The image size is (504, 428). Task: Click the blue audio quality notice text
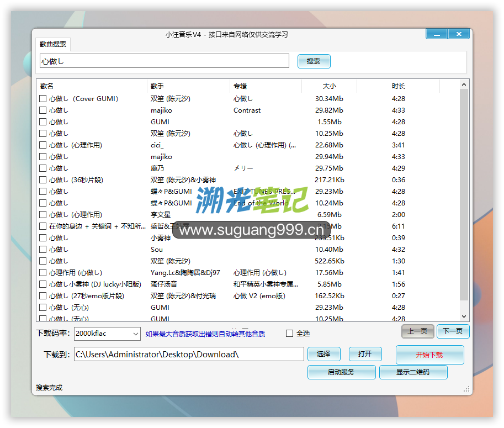click(205, 334)
